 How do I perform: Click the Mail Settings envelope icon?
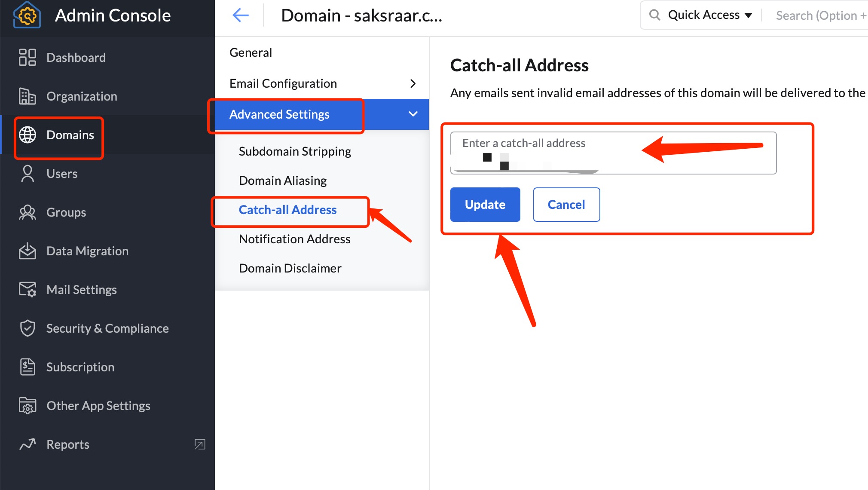coord(27,289)
